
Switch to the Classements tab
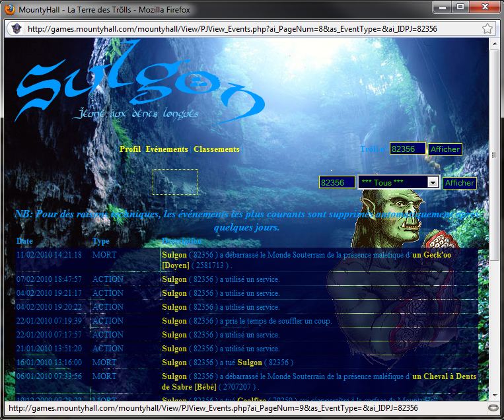coord(217,149)
